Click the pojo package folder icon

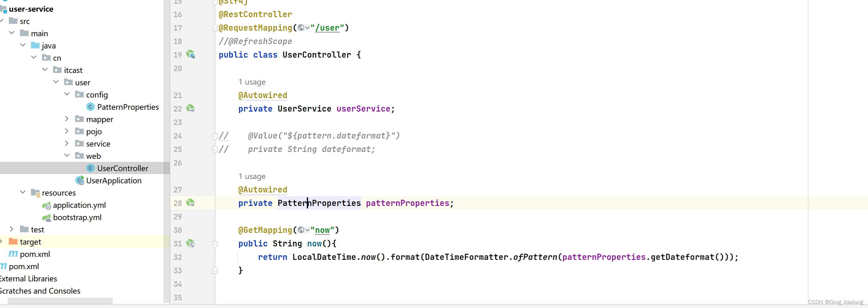click(x=79, y=131)
